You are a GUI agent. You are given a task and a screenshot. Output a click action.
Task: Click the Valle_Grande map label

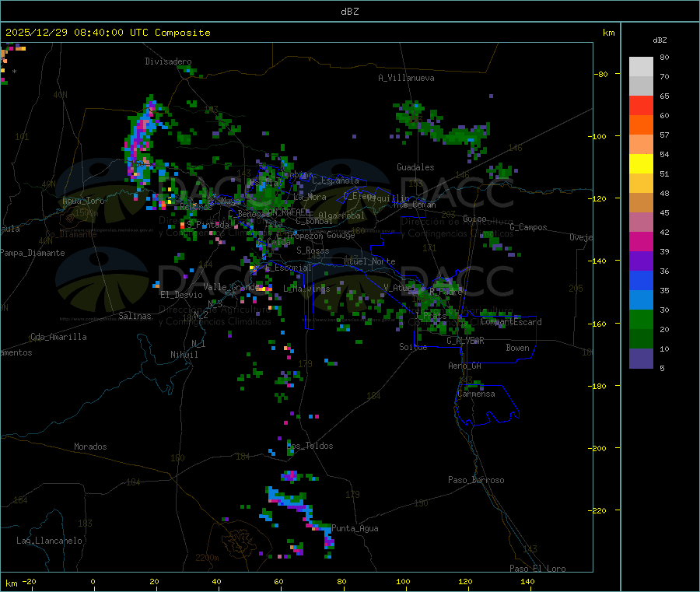click(x=230, y=286)
